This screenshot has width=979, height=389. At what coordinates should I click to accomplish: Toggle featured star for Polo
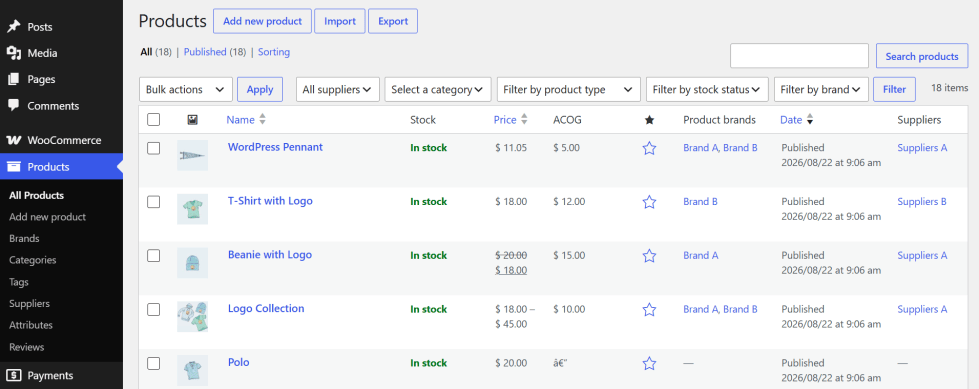649,363
